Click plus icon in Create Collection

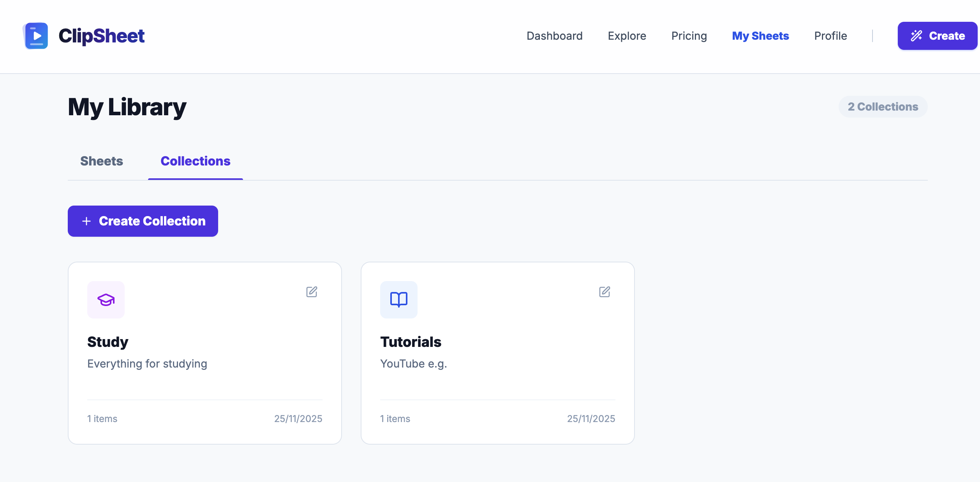(x=86, y=221)
